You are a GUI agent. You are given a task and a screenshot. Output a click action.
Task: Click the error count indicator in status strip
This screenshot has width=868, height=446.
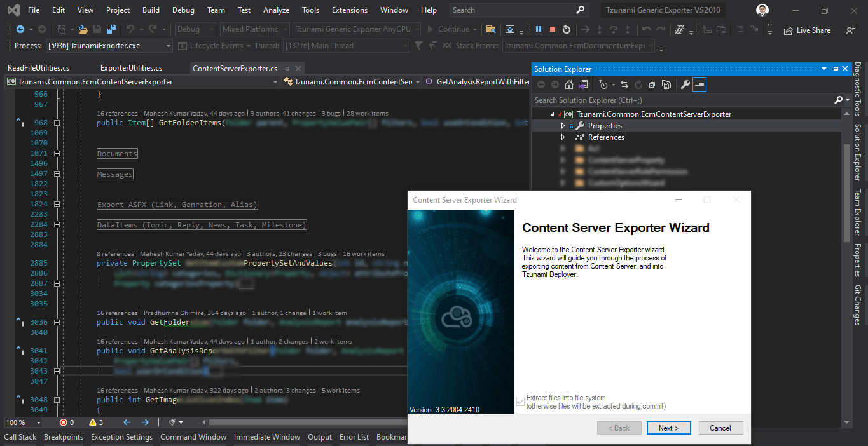tap(67, 422)
